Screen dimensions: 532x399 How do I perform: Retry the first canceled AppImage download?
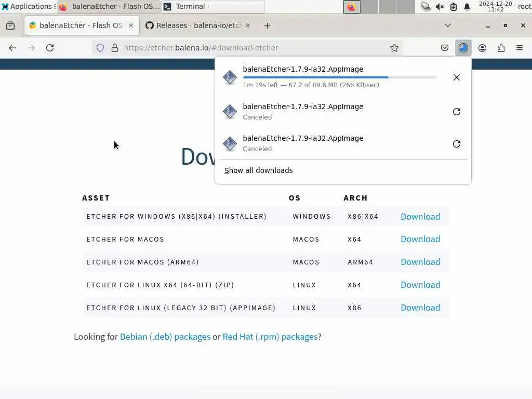(456, 112)
